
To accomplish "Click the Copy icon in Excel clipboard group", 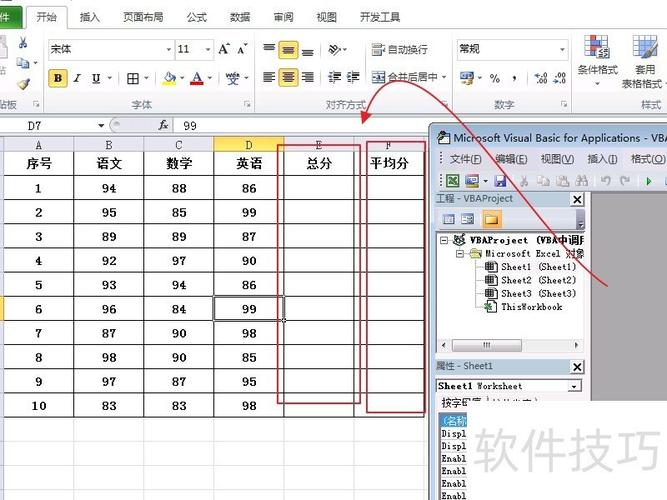I will click(x=23, y=63).
